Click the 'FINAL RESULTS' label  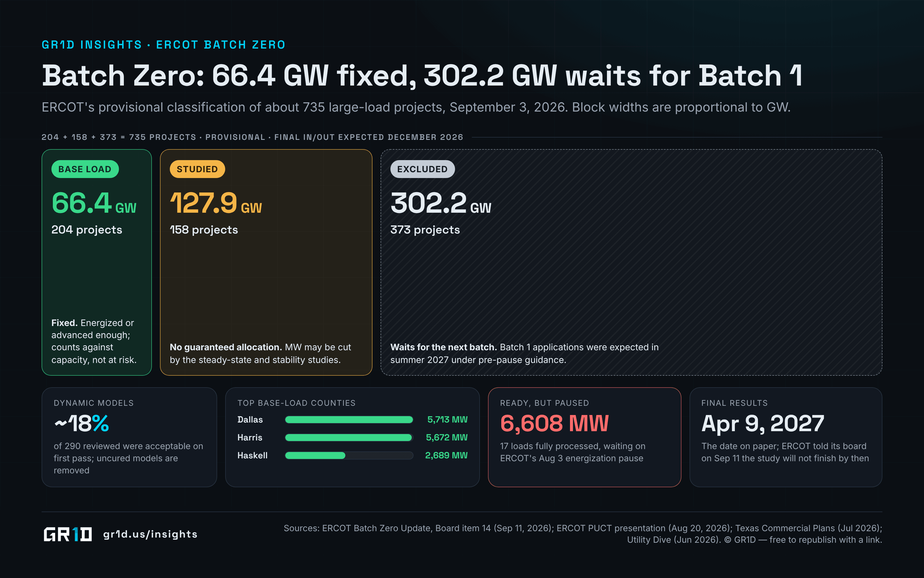734,403
